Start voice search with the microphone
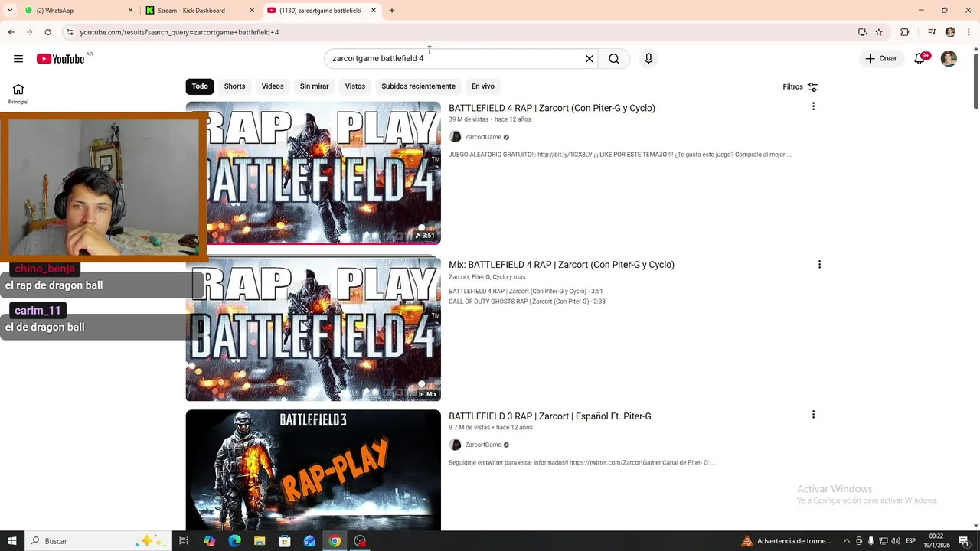 tap(648, 59)
